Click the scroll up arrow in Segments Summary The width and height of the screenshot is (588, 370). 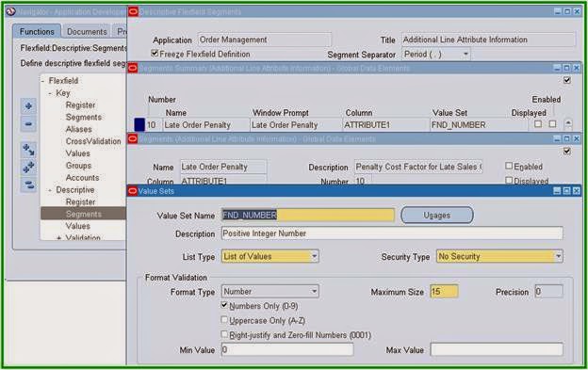point(568,122)
